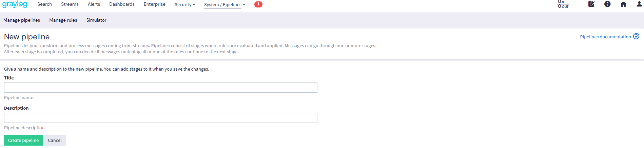Open the user profile menu icon
Image resolution: width=644 pixels, height=148 pixels.
(x=639, y=4)
